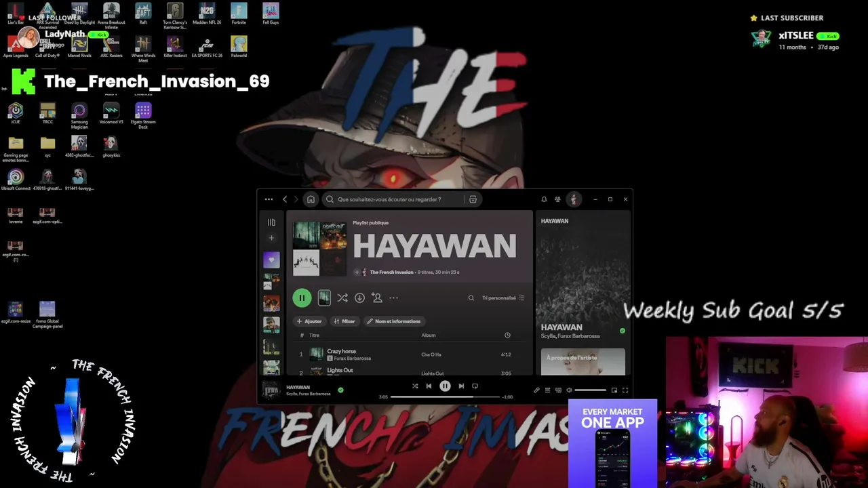Open the Fortnite desktop shortcut
This screenshot has width=868, height=488.
[x=239, y=14]
